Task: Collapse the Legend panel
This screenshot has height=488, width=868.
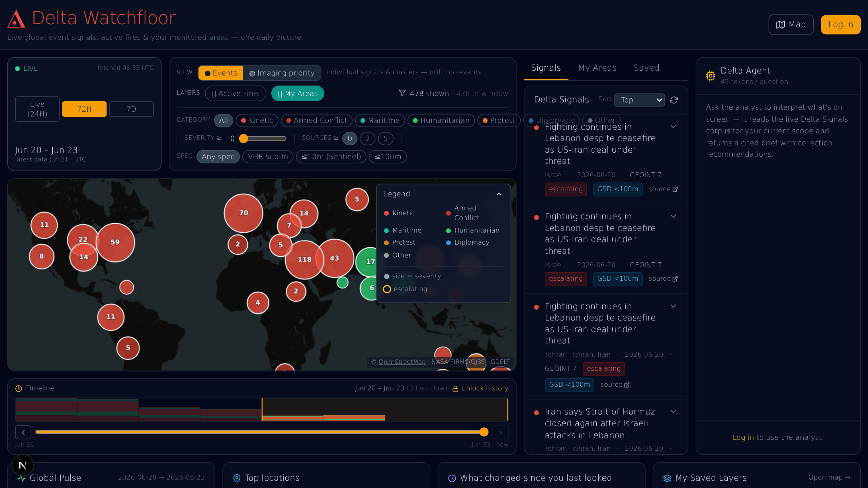Action: coord(499,194)
